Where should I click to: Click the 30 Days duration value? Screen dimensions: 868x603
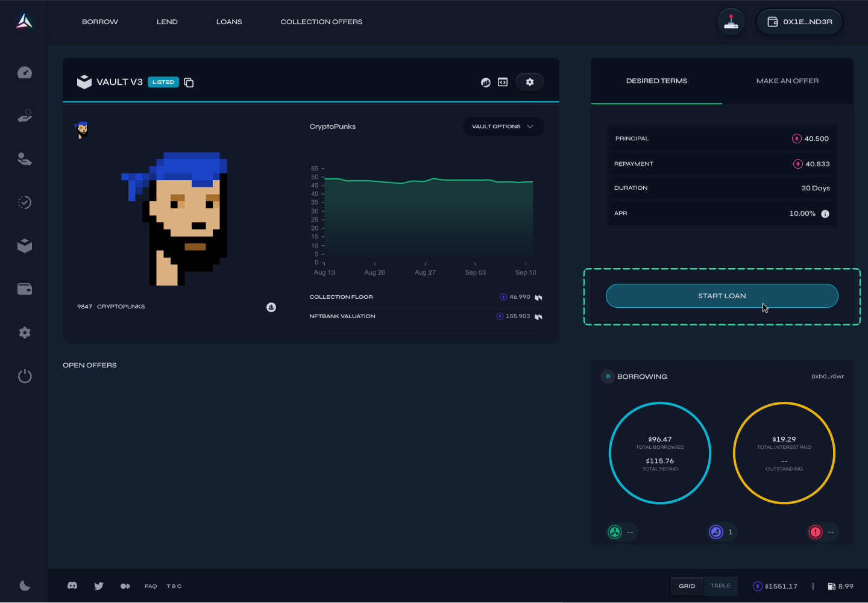(816, 188)
